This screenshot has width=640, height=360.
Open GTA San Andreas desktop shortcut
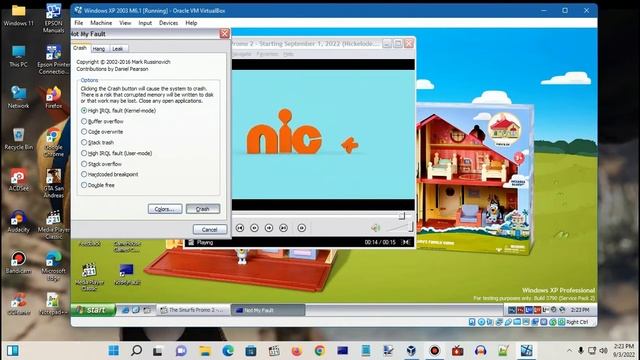tap(53, 183)
